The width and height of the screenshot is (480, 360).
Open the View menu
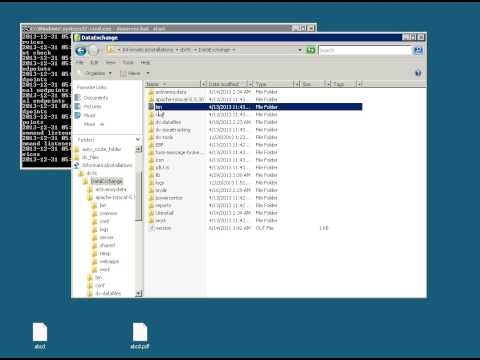pyautogui.click(x=110, y=62)
